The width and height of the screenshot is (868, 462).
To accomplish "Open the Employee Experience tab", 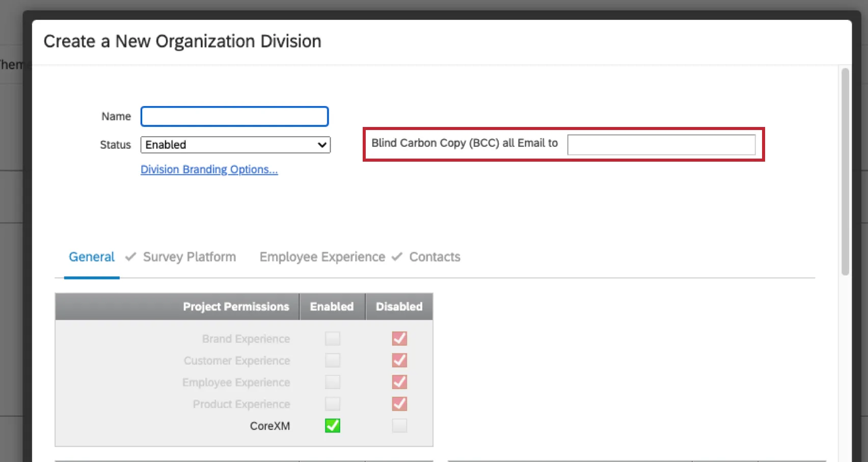I will tap(322, 256).
